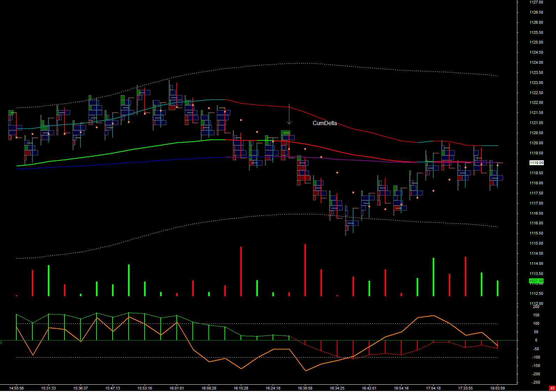Screen dimensions: 556x392
Task: Click the red 45 counter box
Action: [552, 388]
